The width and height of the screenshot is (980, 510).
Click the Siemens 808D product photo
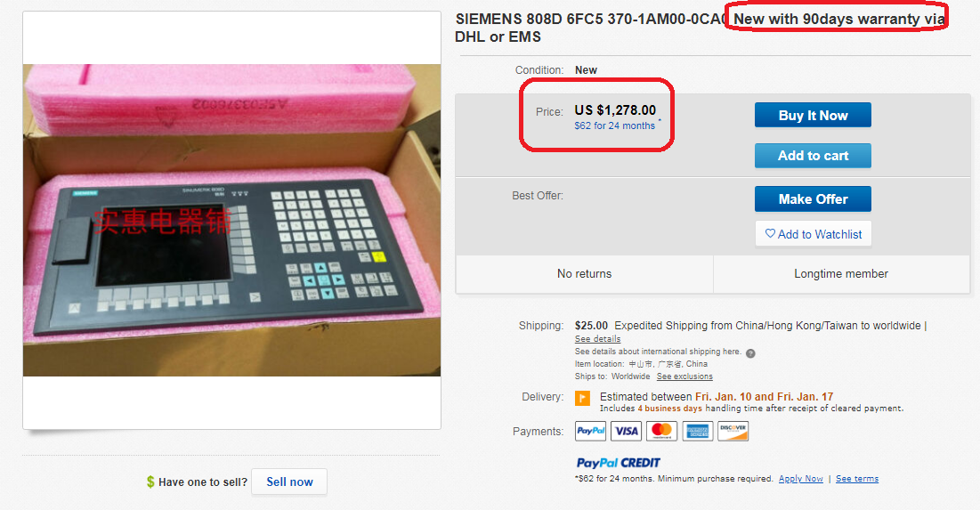coord(231,220)
